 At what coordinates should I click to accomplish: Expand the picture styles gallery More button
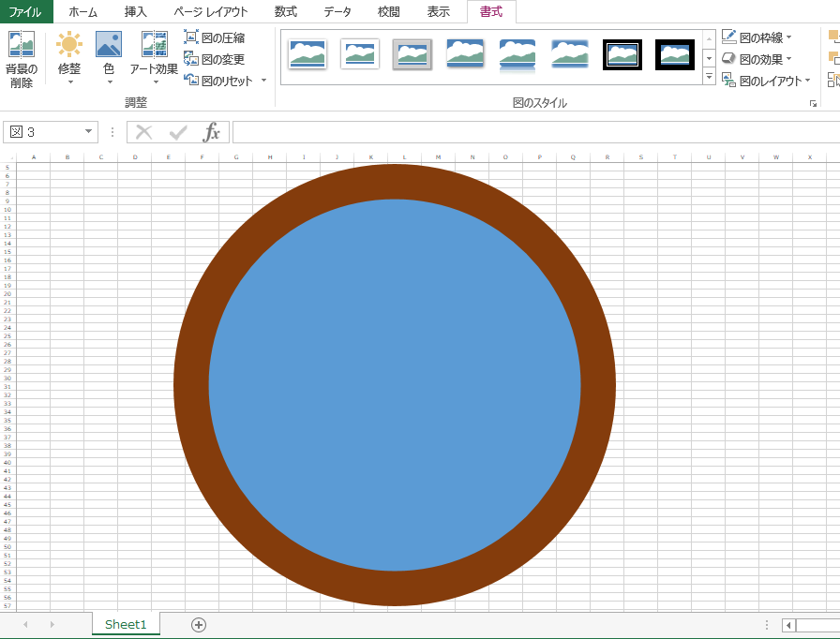(710, 76)
